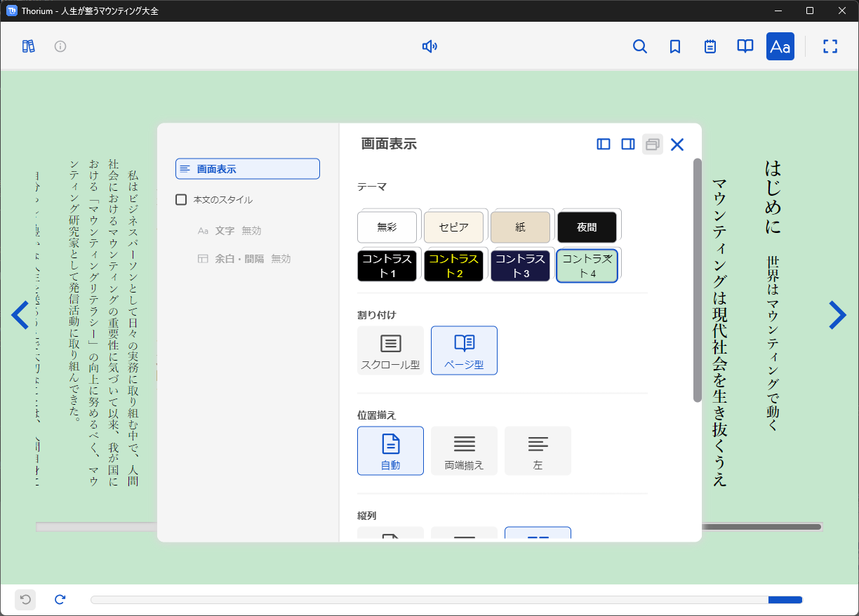Viewport: 859px width, 616px height.
Task: Click the bookmark icon in toolbar
Action: click(674, 46)
